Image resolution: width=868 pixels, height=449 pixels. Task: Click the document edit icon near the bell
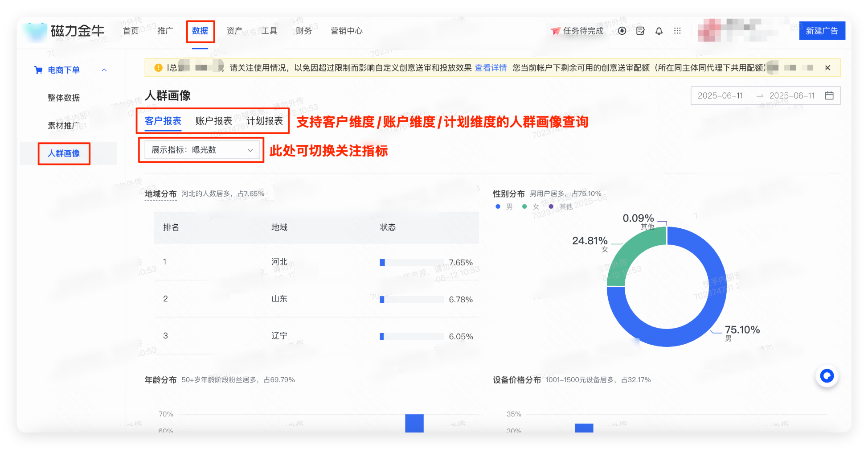click(x=640, y=31)
